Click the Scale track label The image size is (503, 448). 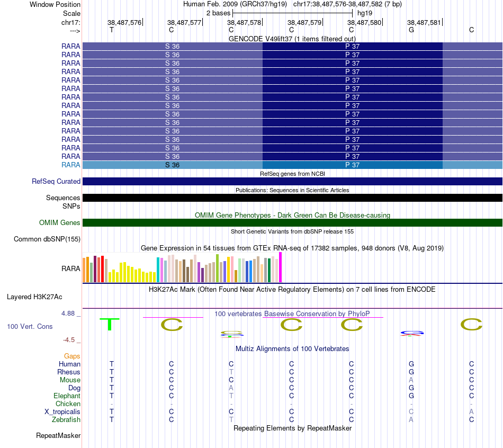[x=71, y=13]
